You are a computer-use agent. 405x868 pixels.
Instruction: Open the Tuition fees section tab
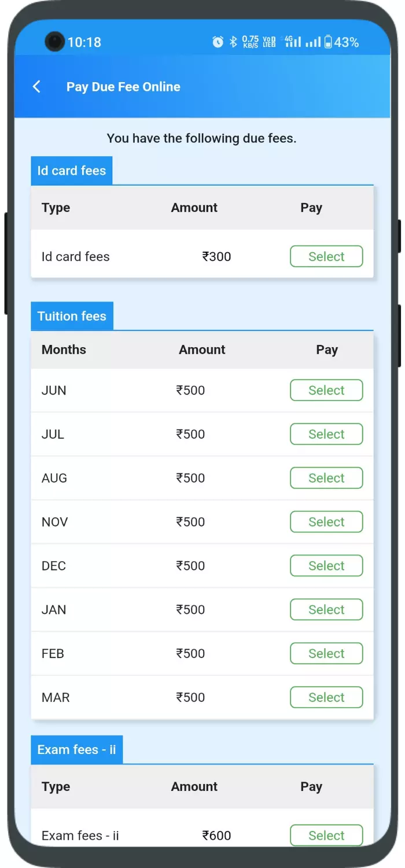[x=72, y=317]
